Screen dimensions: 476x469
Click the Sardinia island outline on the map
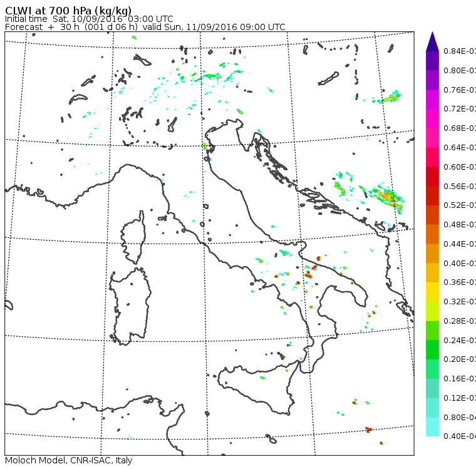point(130,307)
